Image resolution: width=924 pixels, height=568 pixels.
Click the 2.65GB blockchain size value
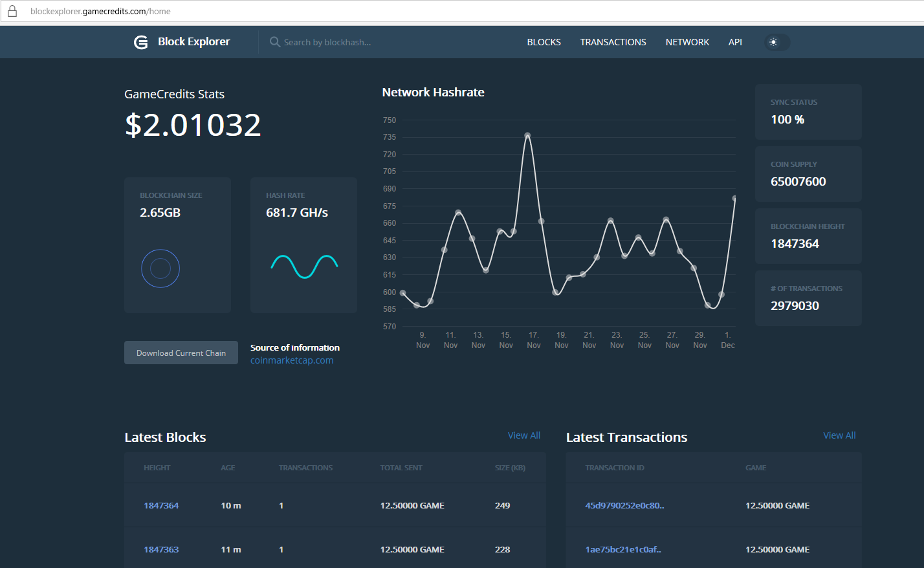[x=160, y=212]
